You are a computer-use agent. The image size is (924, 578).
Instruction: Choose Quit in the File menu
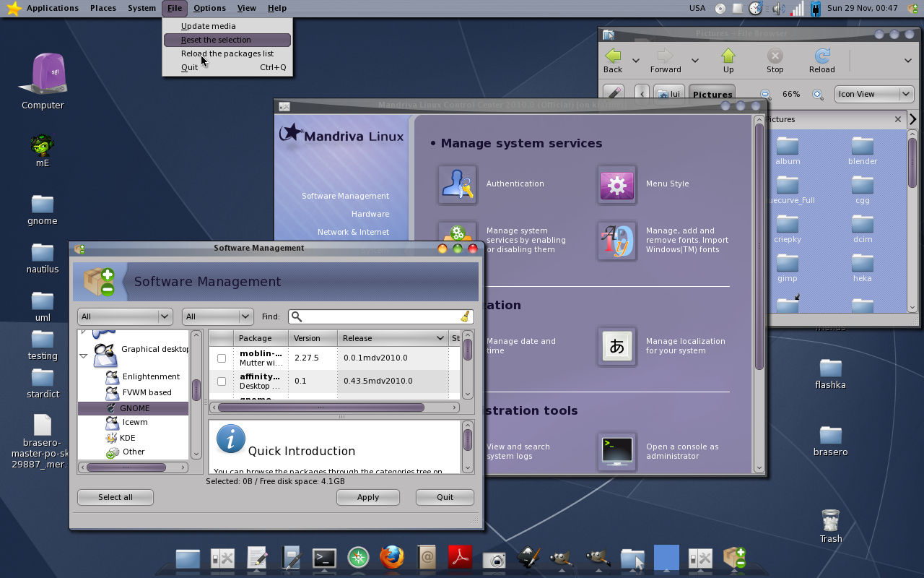[x=227, y=67]
